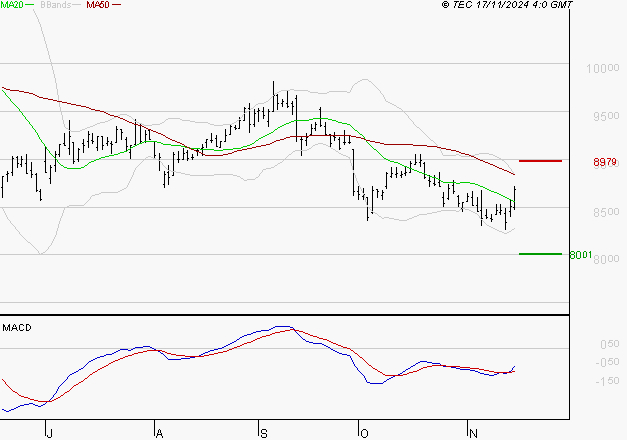The width and height of the screenshot is (627, 440).
Task: Click the BBands legend label
Action: point(56,5)
